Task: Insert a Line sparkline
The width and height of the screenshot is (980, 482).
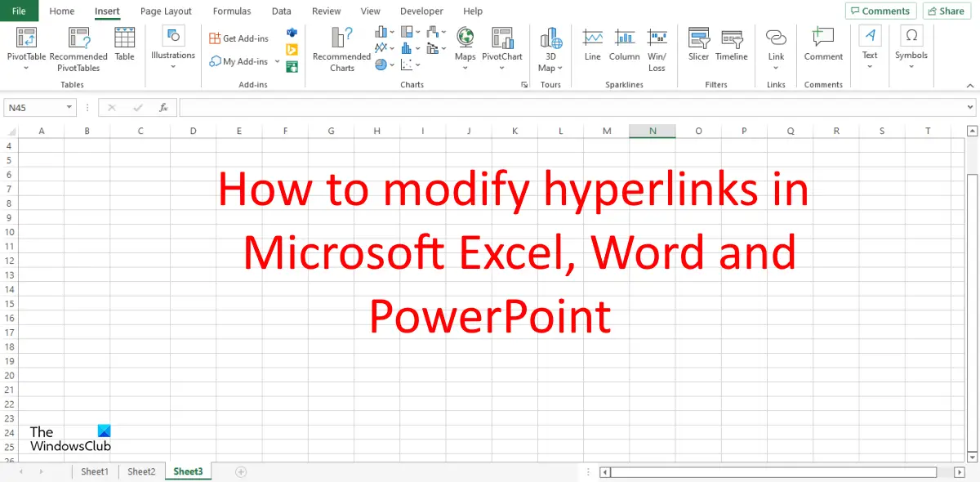Action: [x=593, y=45]
